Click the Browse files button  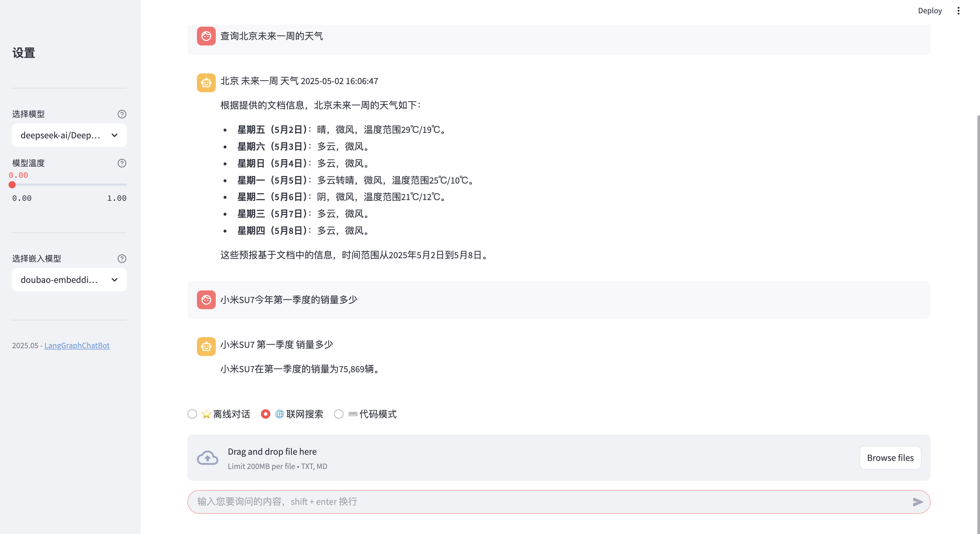point(890,458)
